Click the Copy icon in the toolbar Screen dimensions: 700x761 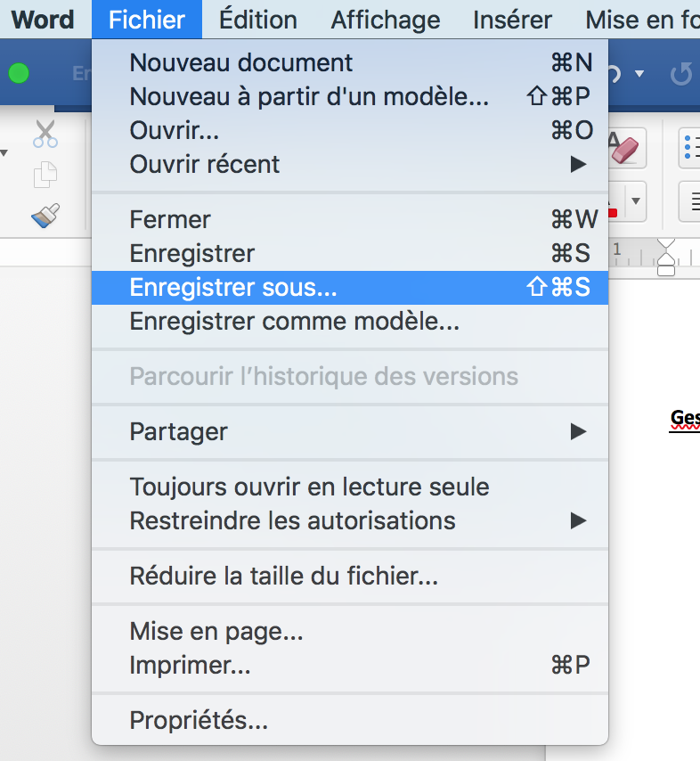click(x=45, y=175)
